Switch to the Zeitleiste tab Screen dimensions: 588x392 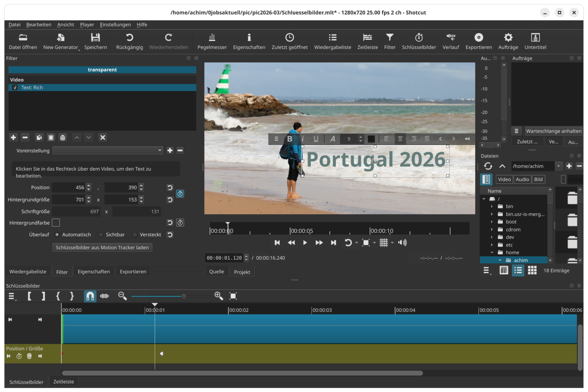tap(63, 381)
